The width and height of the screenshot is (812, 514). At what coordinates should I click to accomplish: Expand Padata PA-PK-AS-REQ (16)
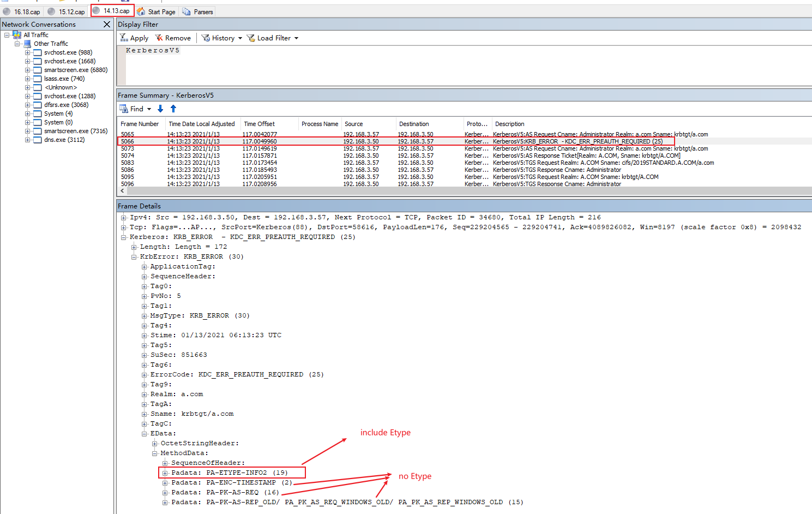click(x=165, y=492)
